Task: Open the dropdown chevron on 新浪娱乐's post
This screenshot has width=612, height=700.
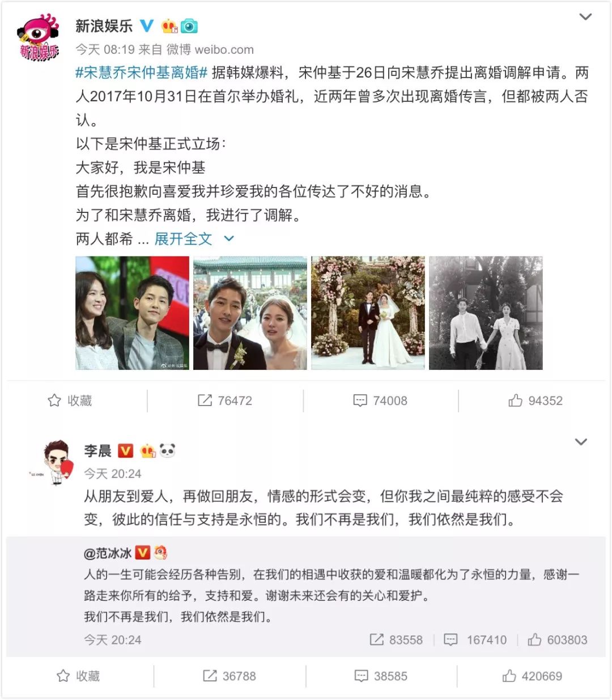Action: [585, 17]
